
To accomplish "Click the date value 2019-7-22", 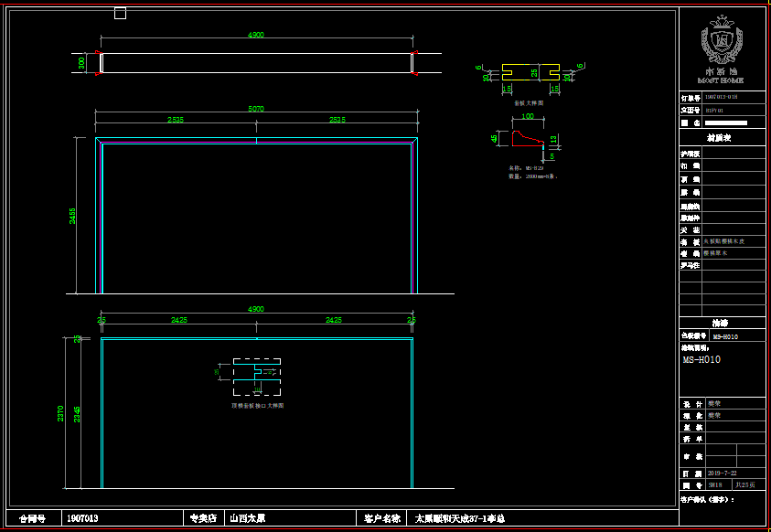I will pos(721,473).
